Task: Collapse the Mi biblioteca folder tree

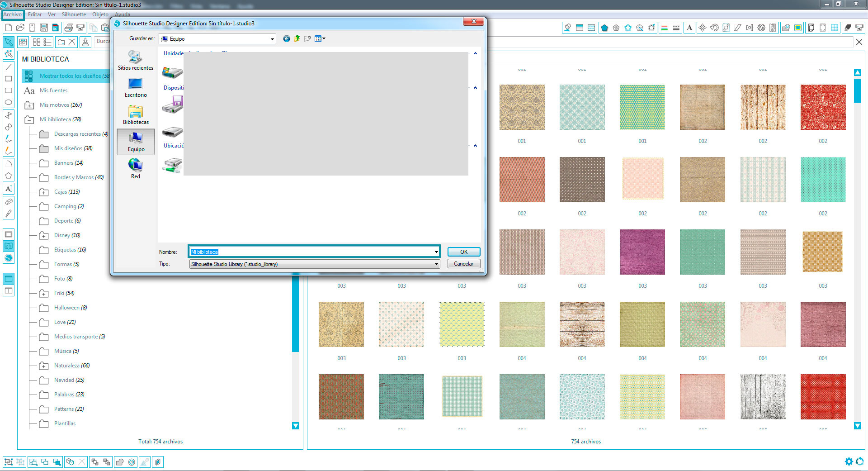Action: 29,119
